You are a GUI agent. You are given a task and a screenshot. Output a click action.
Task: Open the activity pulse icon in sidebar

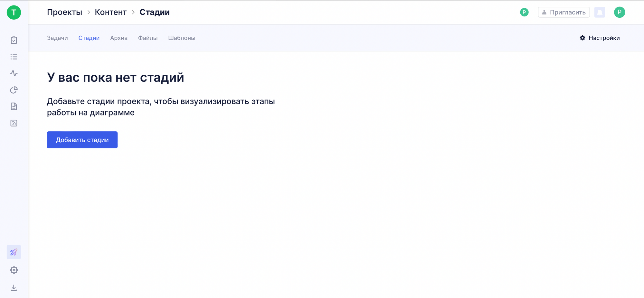14,73
